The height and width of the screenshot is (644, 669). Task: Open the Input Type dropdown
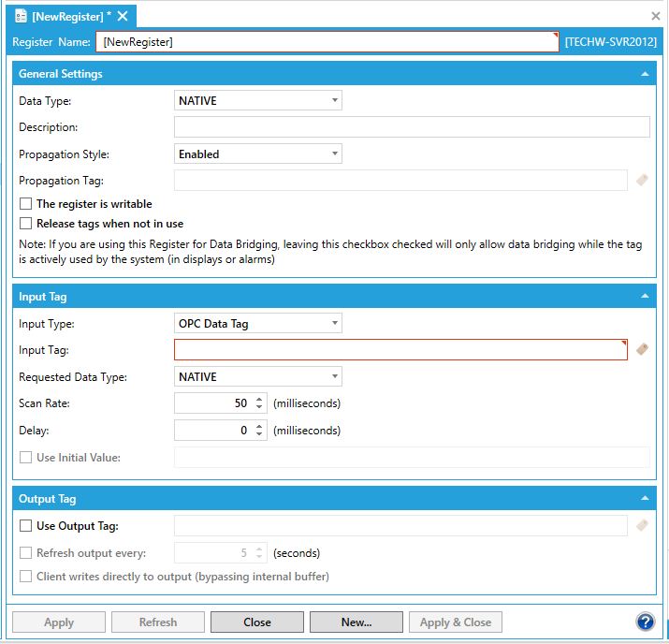(x=257, y=324)
